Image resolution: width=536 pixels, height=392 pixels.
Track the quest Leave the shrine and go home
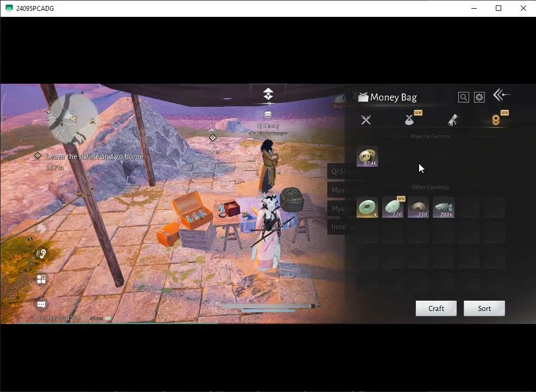pos(95,157)
